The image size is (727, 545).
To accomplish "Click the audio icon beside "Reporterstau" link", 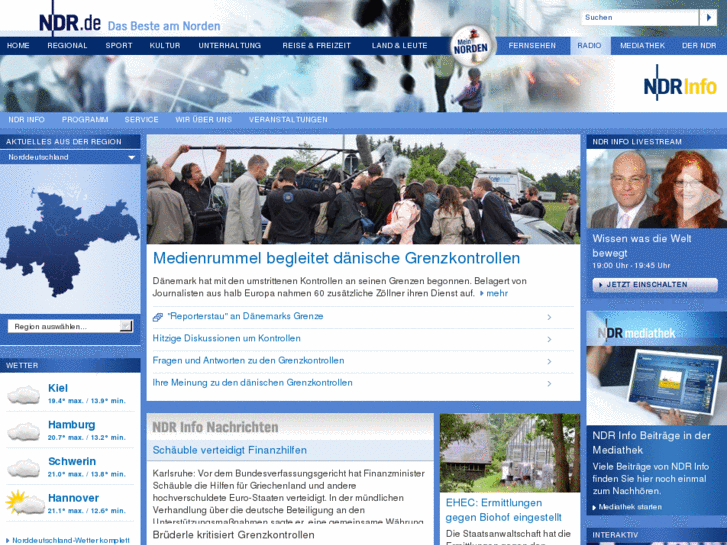I will coord(158,317).
